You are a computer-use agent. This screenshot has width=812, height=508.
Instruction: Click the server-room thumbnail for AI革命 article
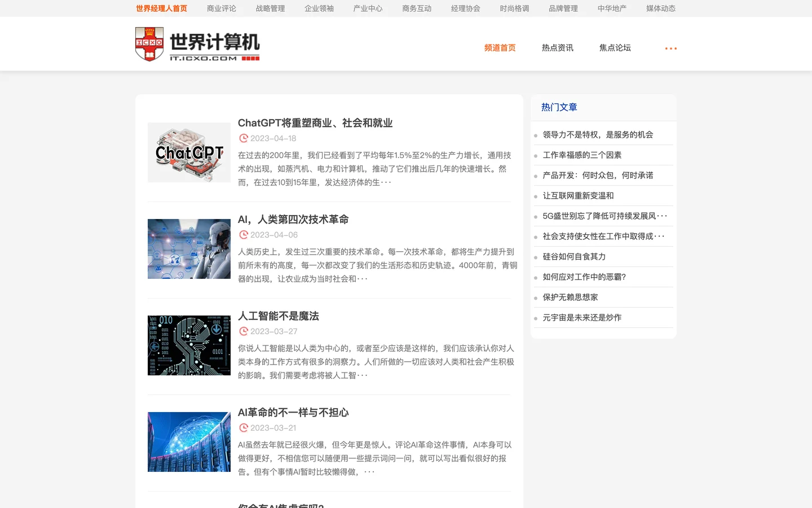pos(189,442)
